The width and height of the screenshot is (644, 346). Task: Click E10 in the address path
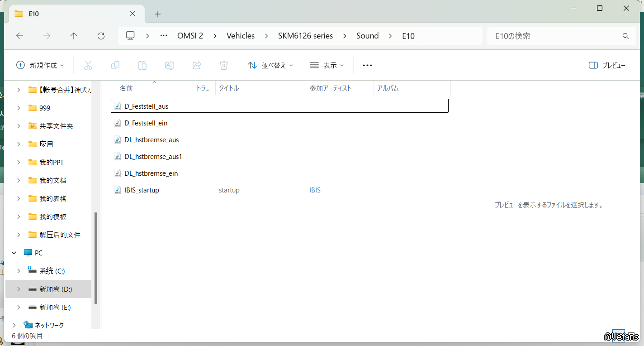408,36
